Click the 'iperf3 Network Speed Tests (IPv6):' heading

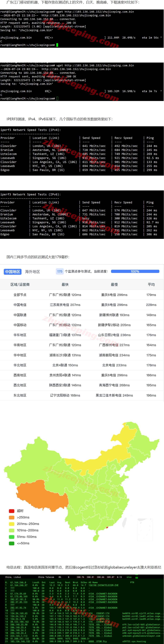pyautogui.click(x=31, y=194)
